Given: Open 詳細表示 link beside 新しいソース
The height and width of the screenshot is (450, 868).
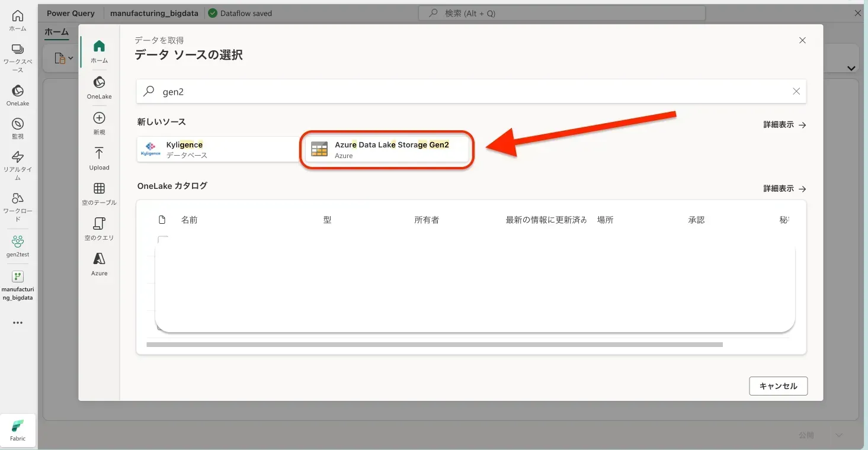Looking at the screenshot, I should [x=784, y=125].
